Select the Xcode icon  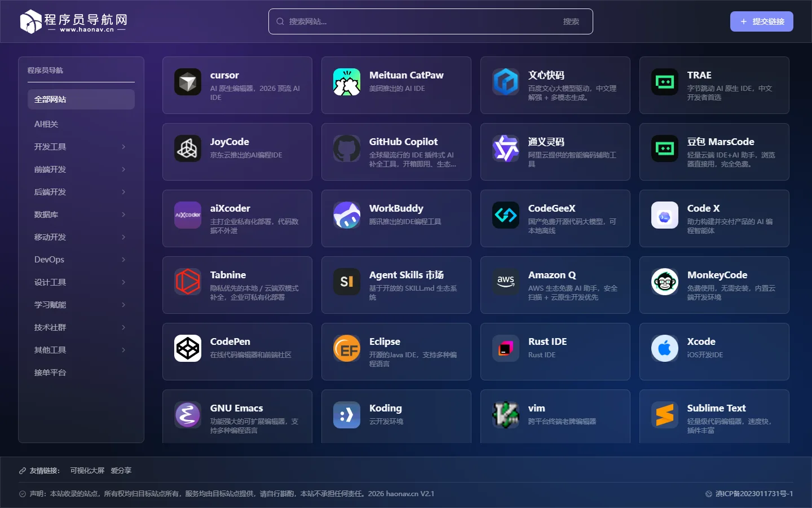[x=665, y=348]
